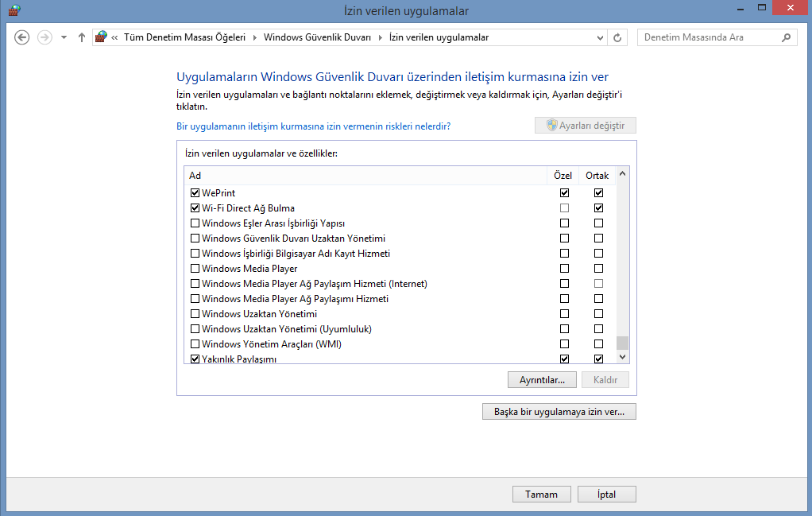812x516 pixels.
Task: Click Ayrıntılar... button
Action: point(542,380)
